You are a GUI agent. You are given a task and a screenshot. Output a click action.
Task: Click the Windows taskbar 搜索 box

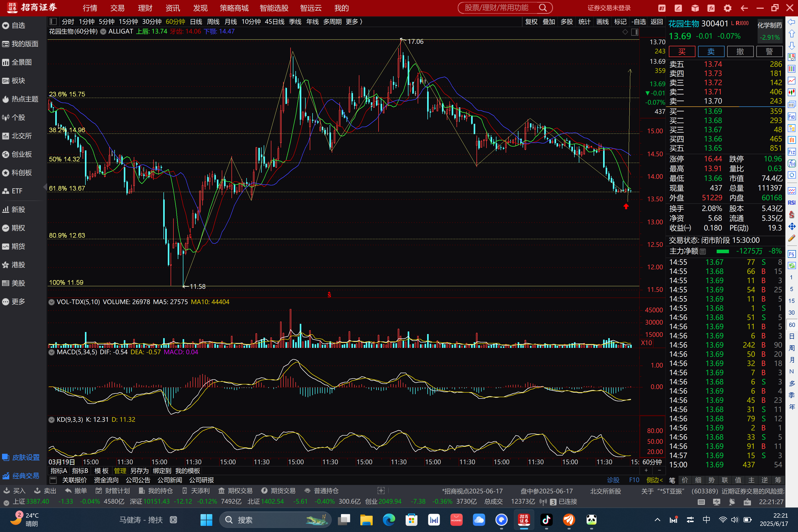click(x=275, y=520)
